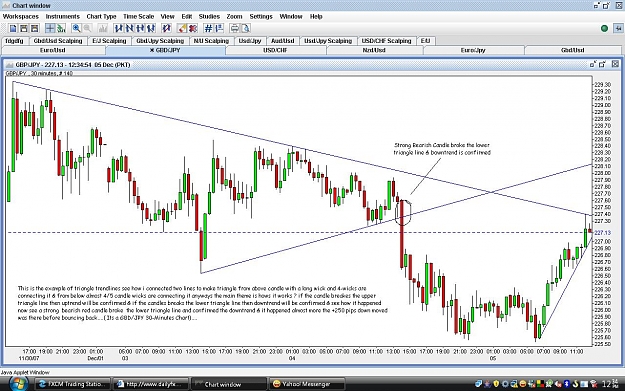Maximize the inner GBP/JPY chart window

tap(603, 64)
